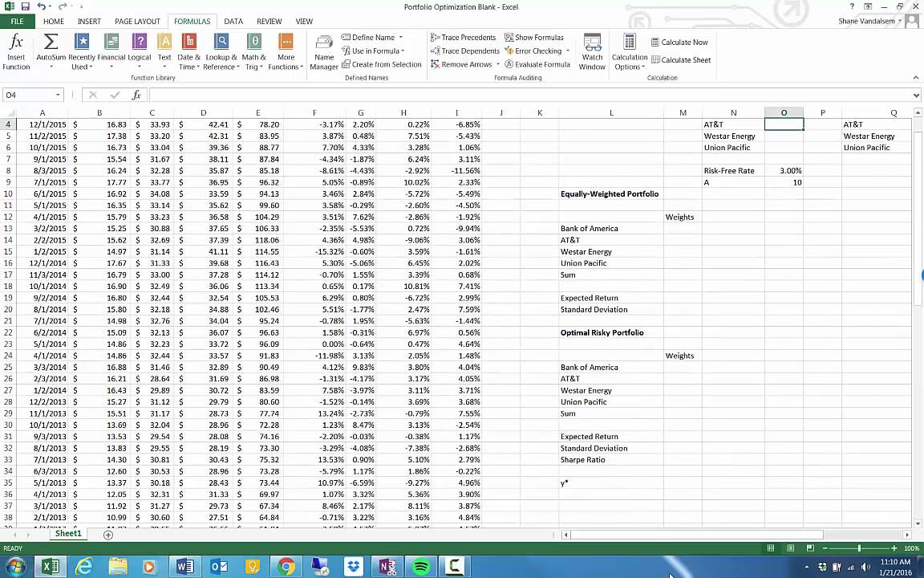924x578 pixels.
Task: Open Ribbon Display Options
Action: (868, 6)
